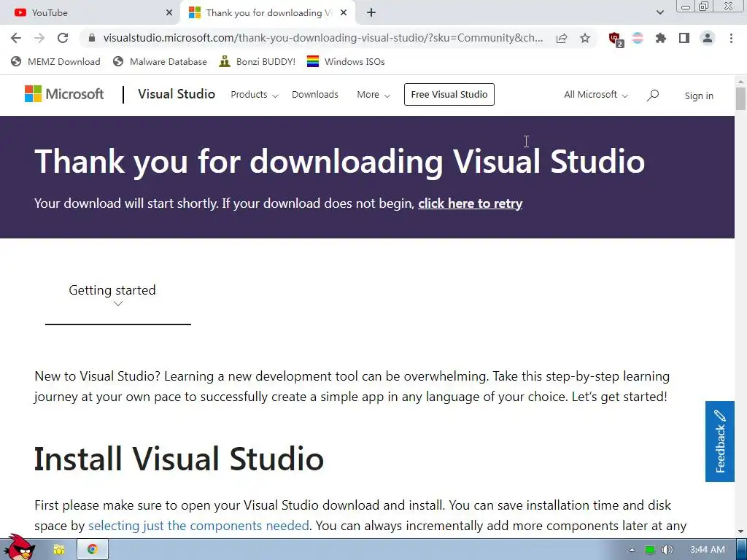This screenshot has height=560, width=747.
Task: Click the forward navigation arrow
Action: pos(39,38)
